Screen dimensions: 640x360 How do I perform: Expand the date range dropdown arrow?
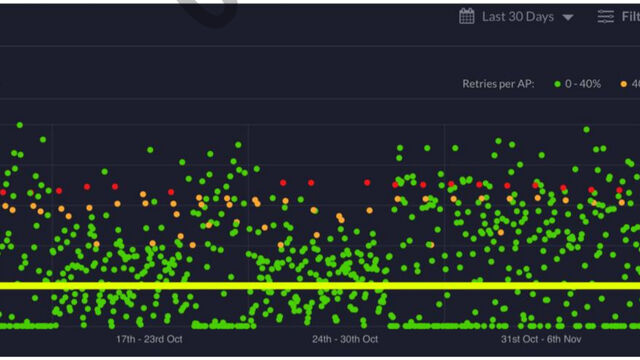click(568, 18)
